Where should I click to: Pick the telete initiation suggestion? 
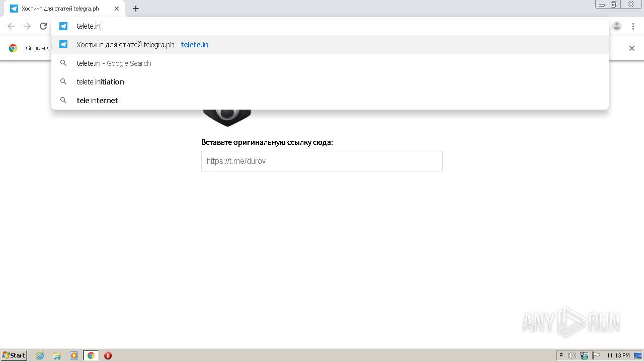330,82
